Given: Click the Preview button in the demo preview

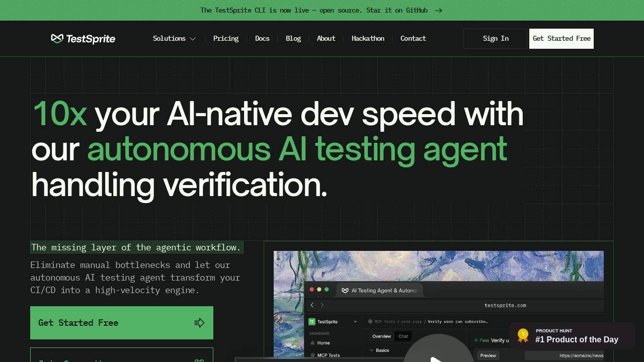Looking at the screenshot, I should coord(488,355).
